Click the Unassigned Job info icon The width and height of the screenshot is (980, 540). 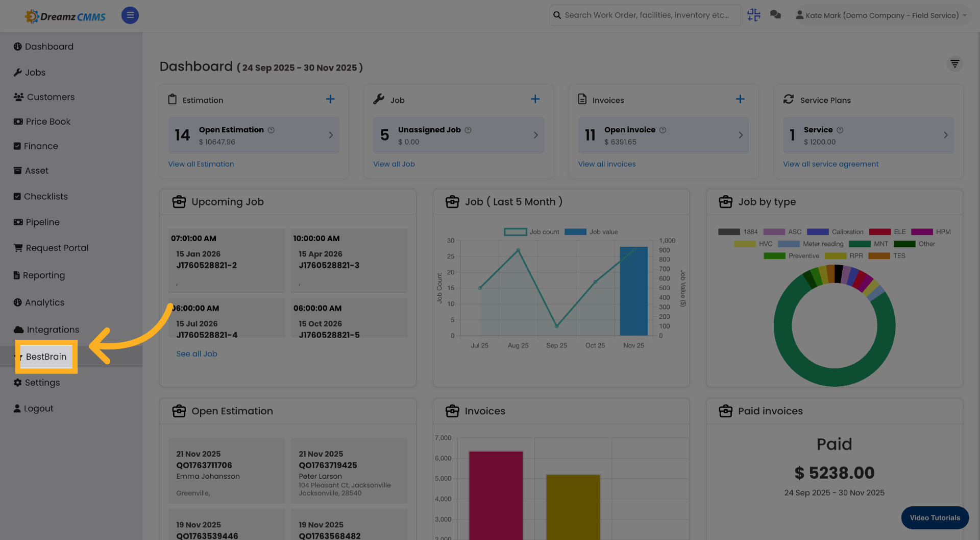tap(468, 130)
